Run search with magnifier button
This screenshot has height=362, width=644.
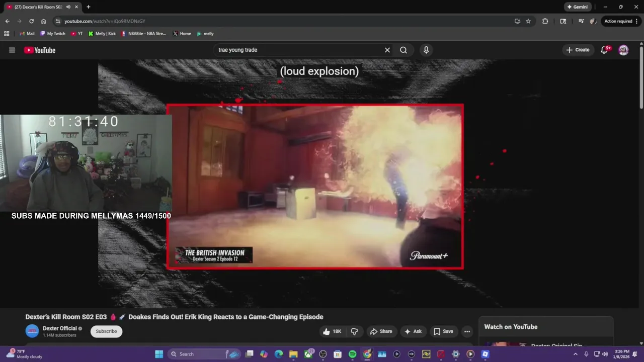[x=404, y=50]
